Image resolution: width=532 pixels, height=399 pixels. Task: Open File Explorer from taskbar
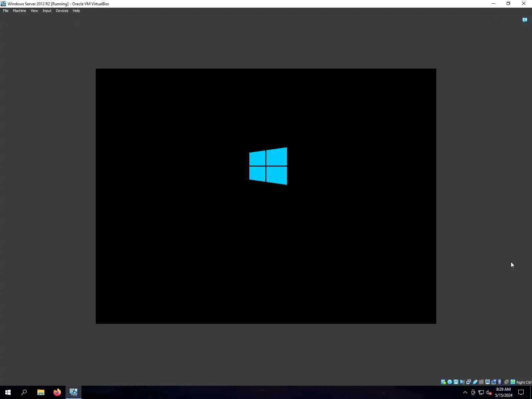coord(41,392)
